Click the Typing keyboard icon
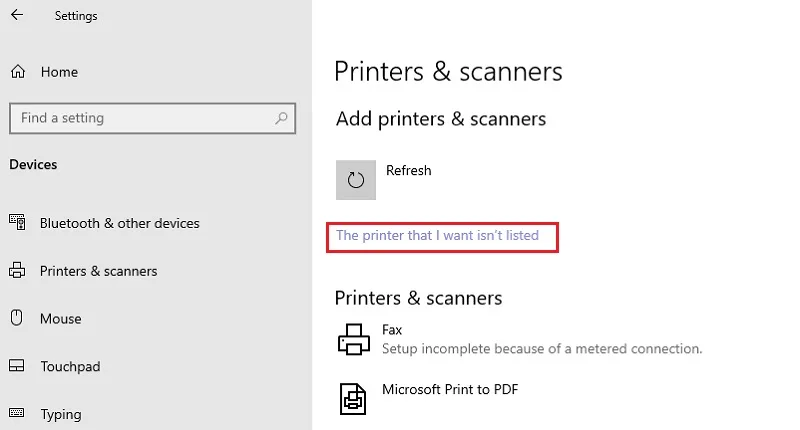The image size is (800, 430). click(x=16, y=412)
